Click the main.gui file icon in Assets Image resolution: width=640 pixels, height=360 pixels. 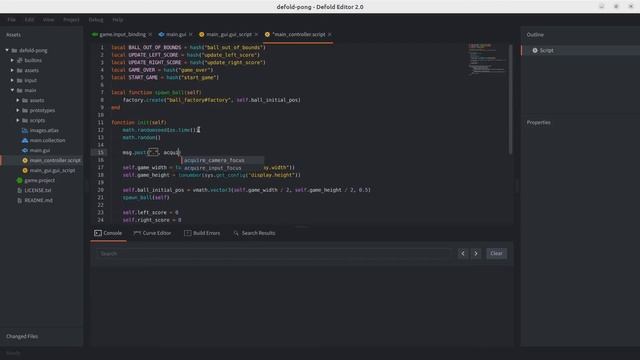click(x=25, y=151)
